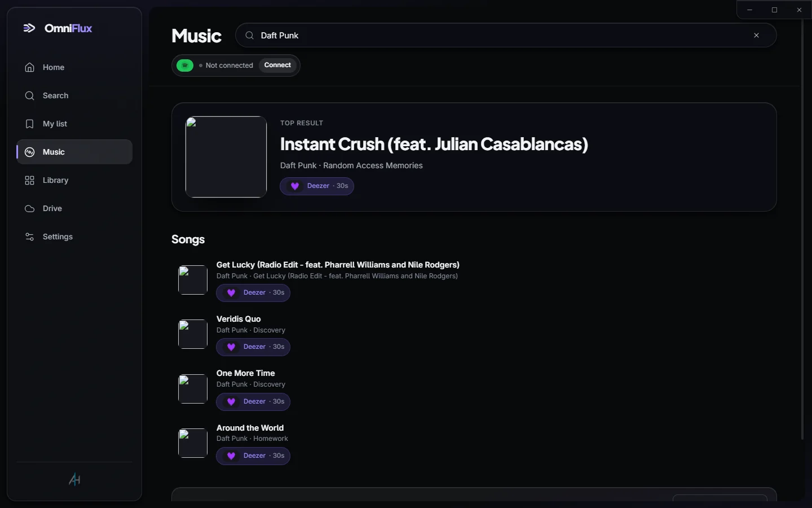The image size is (812, 508).
Task: Open Drive in the sidebar
Action: coord(74,208)
